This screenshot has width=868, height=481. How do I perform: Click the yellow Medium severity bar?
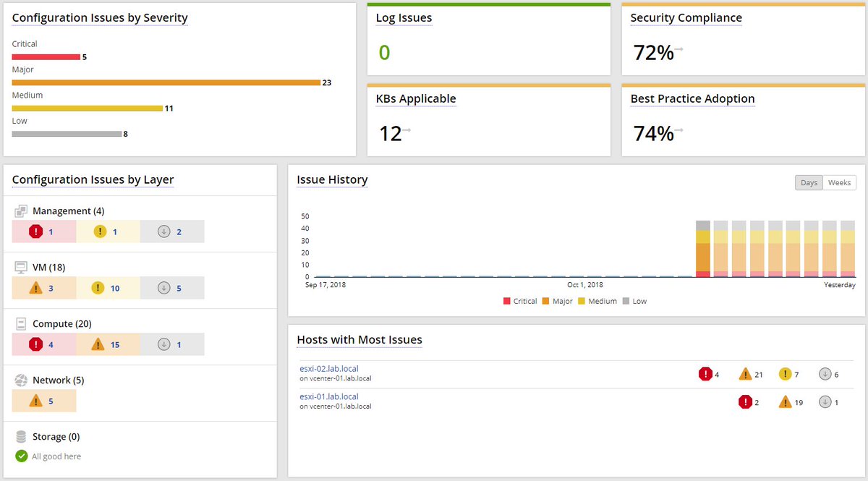[88, 108]
